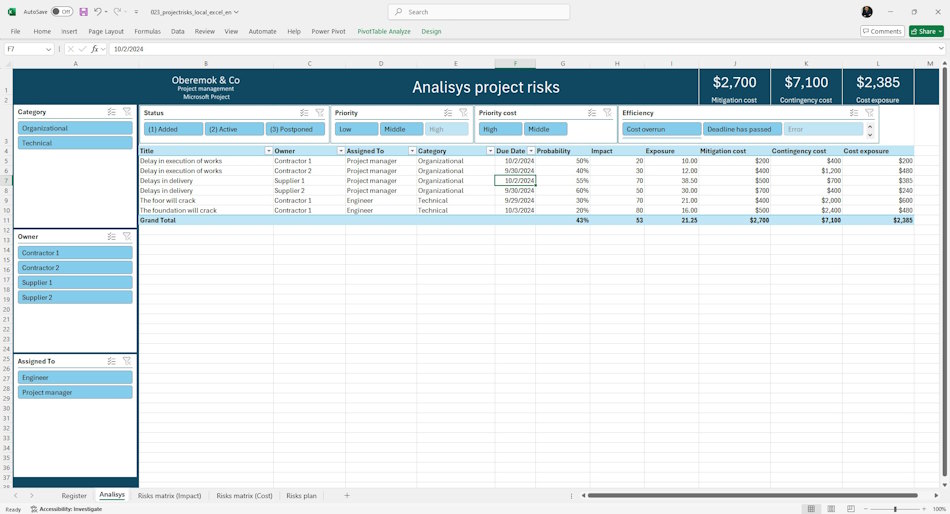950x514 pixels.
Task: Clear filter on Assigned To slicer
Action: (127, 361)
